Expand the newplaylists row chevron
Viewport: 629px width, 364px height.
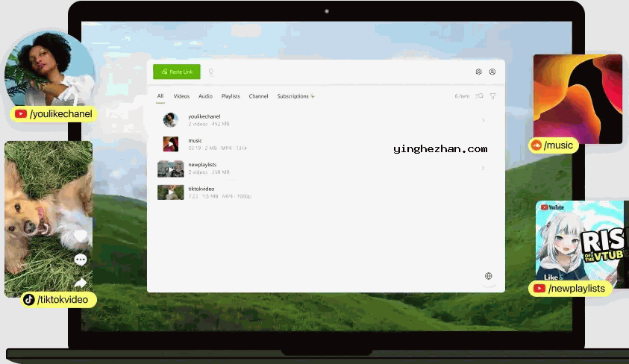tap(484, 168)
